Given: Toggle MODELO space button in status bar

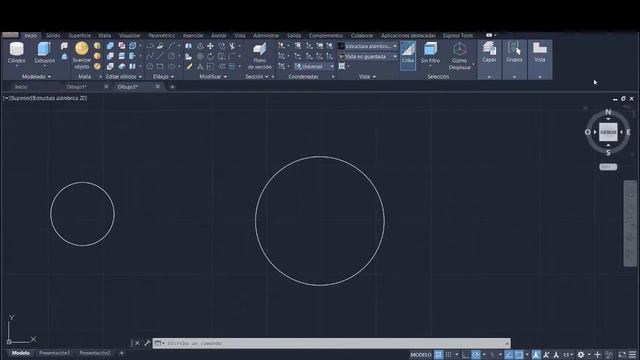Looking at the screenshot, I should (x=421, y=355).
